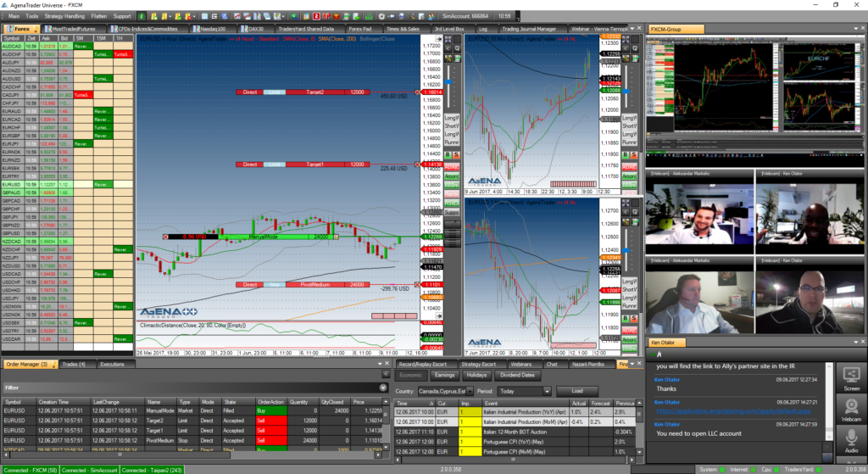Click the green B buy button on the 4 Hour chart

pyautogui.click(x=448, y=155)
